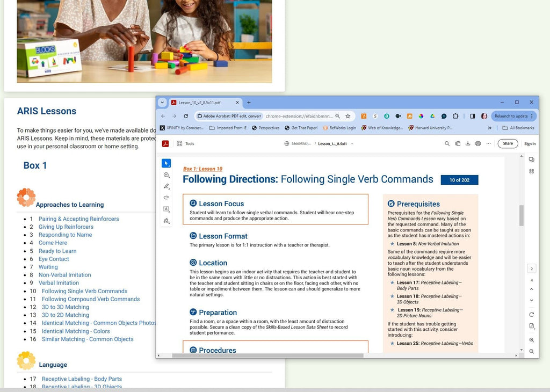Image resolution: width=550 pixels, height=392 pixels.
Task: Open the Add comment tool
Action: [x=167, y=175]
